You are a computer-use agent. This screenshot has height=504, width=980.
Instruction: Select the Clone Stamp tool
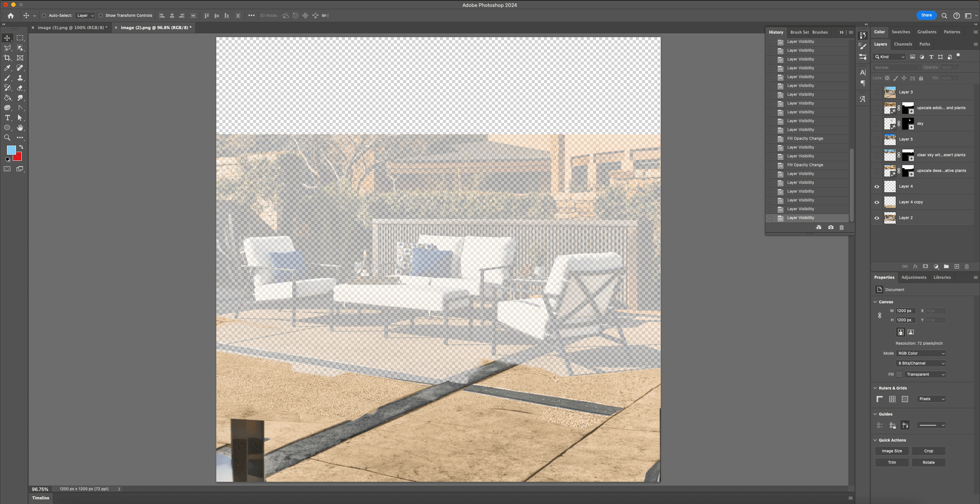(x=20, y=78)
